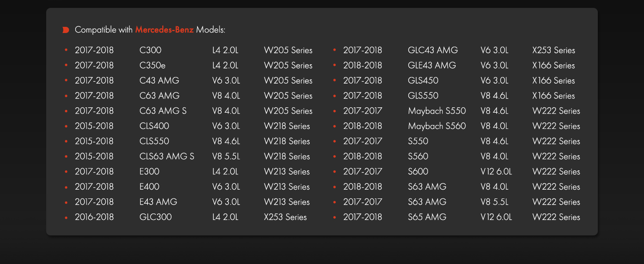Click the "CLS550" model name
644x264 pixels.
[154, 141]
